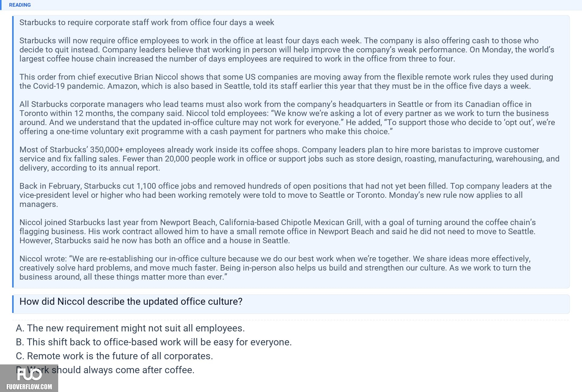Image resolution: width=582 pixels, height=392 pixels.
Task: Click the FUO logo watermark
Action: pyautogui.click(x=29, y=375)
